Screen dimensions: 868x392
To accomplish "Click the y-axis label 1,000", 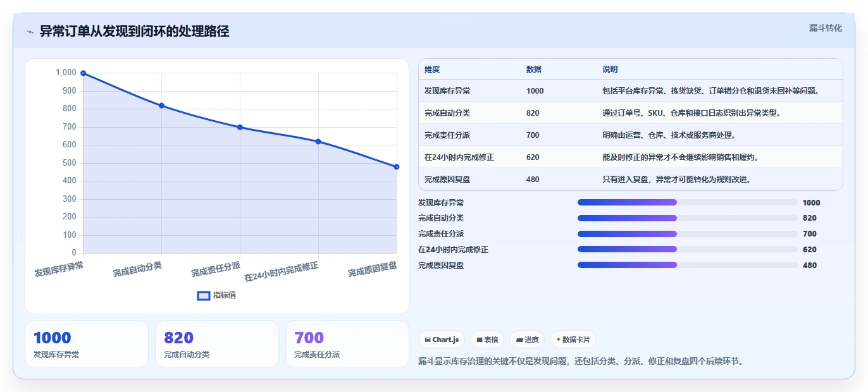I will point(66,73).
